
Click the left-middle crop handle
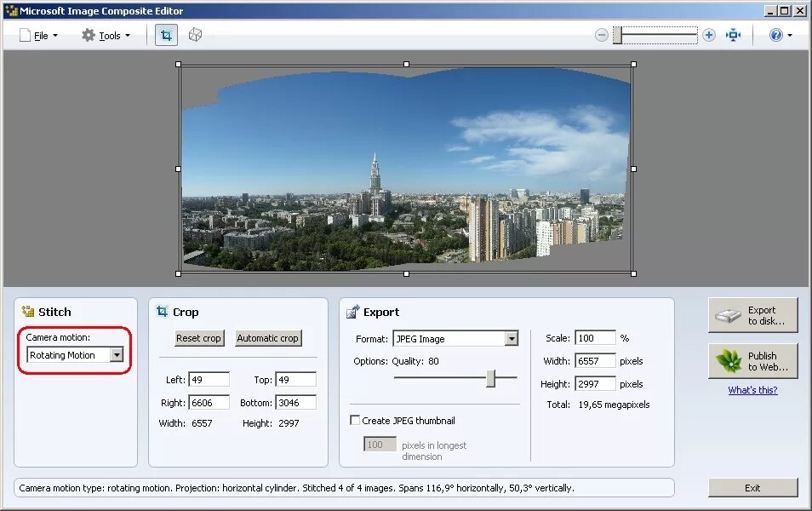pyautogui.click(x=178, y=169)
